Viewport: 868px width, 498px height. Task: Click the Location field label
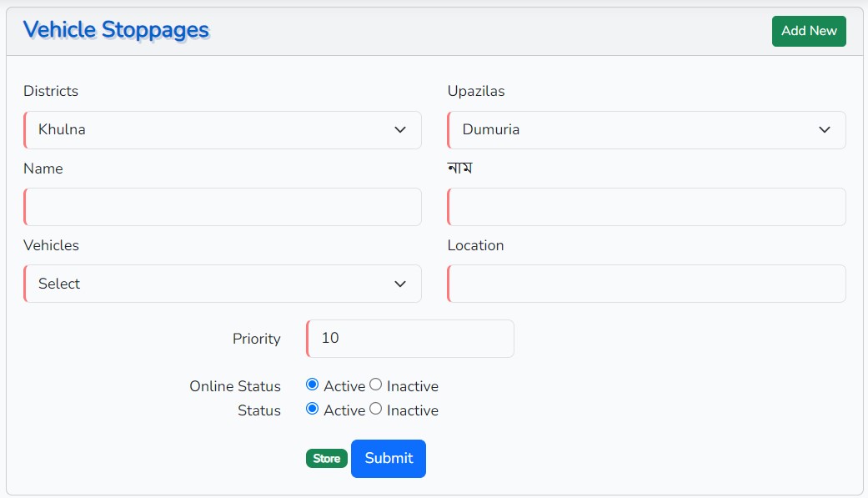tap(475, 245)
